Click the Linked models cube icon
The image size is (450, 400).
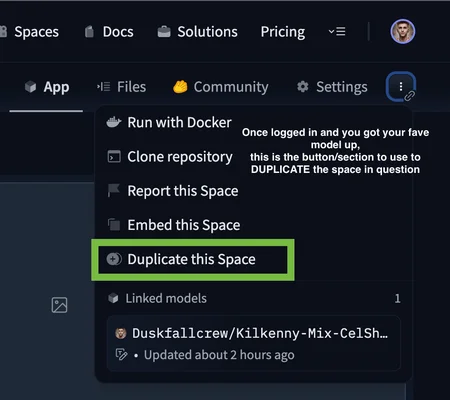click(x=113, y=298)
